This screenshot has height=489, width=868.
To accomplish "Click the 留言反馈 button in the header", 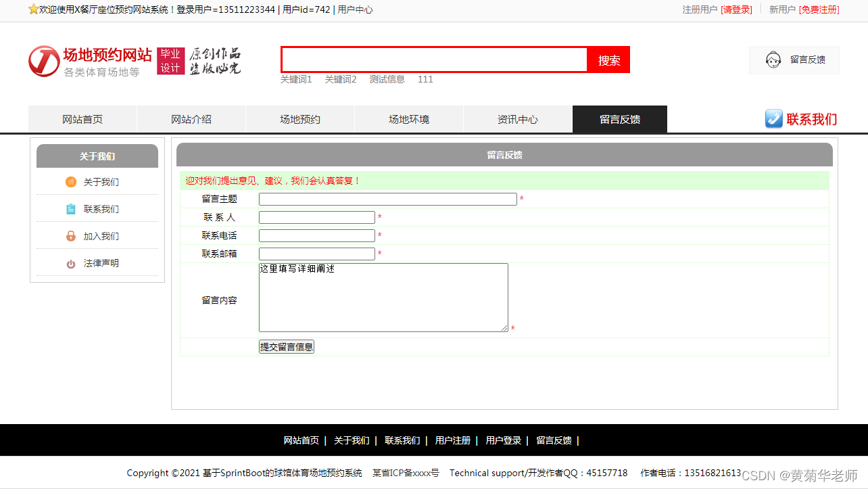I will [794, 60].
